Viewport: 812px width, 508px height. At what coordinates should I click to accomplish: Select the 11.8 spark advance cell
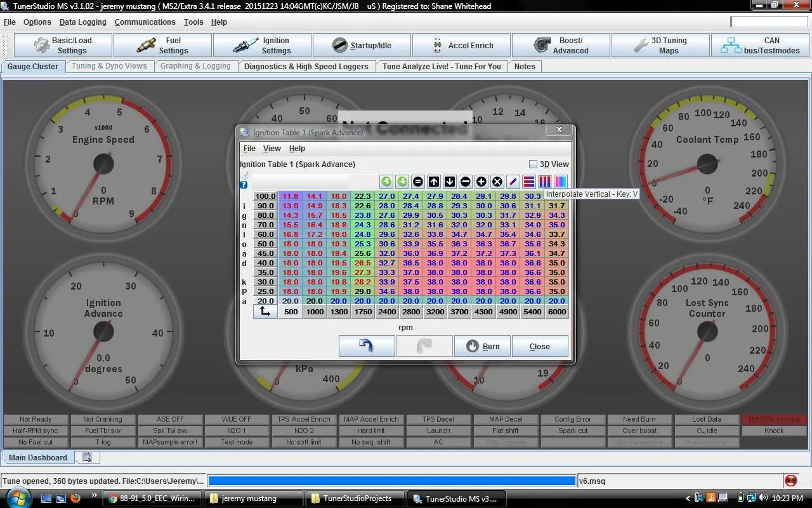(291, 196)
